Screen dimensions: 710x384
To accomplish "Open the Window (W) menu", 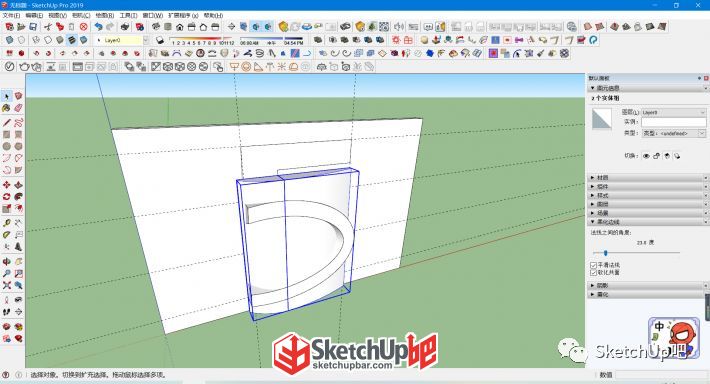I will (x=153, y=15).
